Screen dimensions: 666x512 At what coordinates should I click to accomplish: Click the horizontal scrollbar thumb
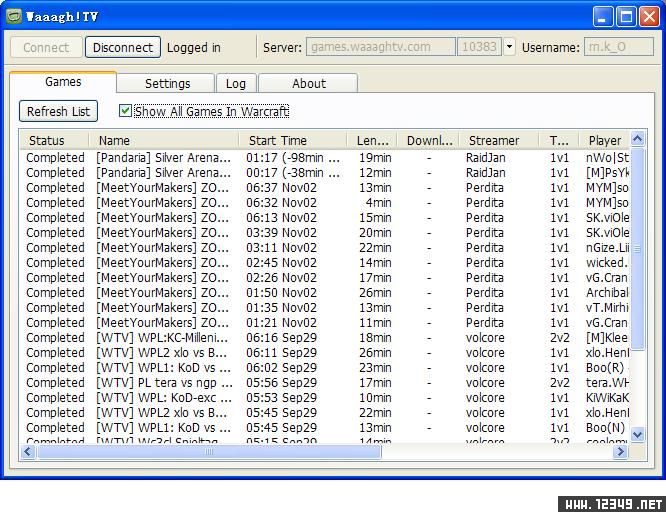pyautogui.click(x=209, y=451)
